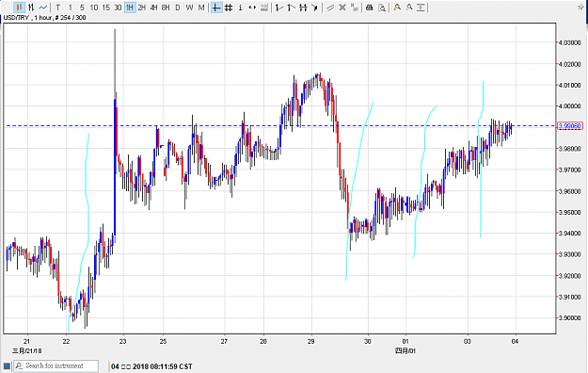Select the second angled line drawing tool
Screen dimensions: 588x373
coord(292,8)
